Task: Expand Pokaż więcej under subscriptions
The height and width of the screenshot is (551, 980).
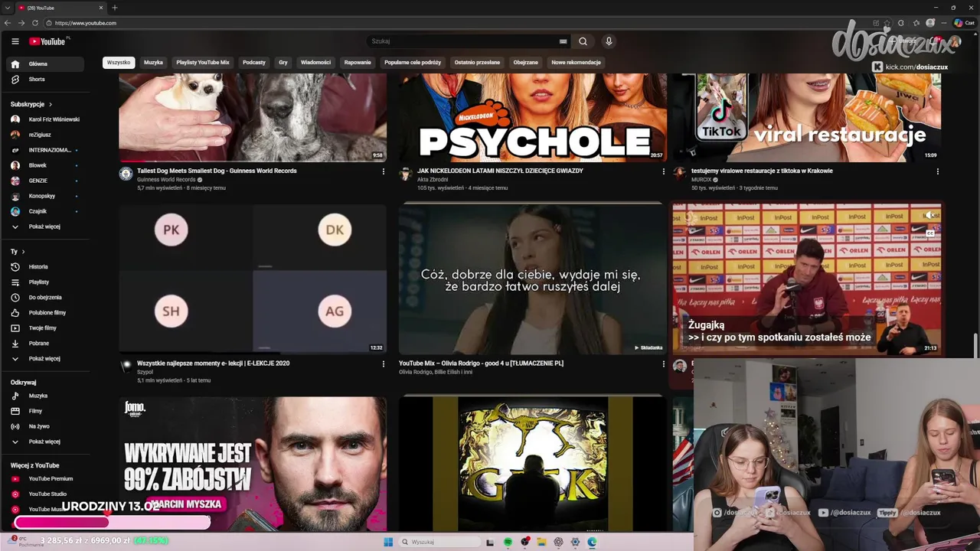Action: (45, 227)
